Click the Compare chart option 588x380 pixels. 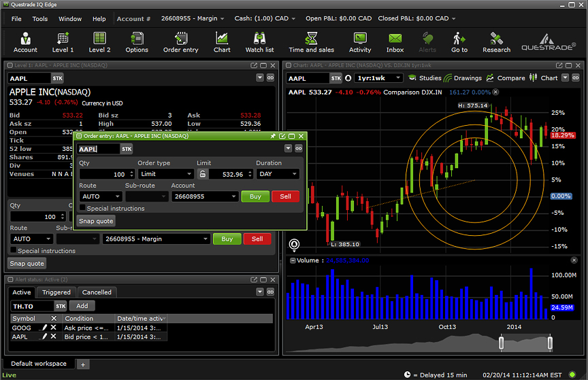click(x=506, y=78)
